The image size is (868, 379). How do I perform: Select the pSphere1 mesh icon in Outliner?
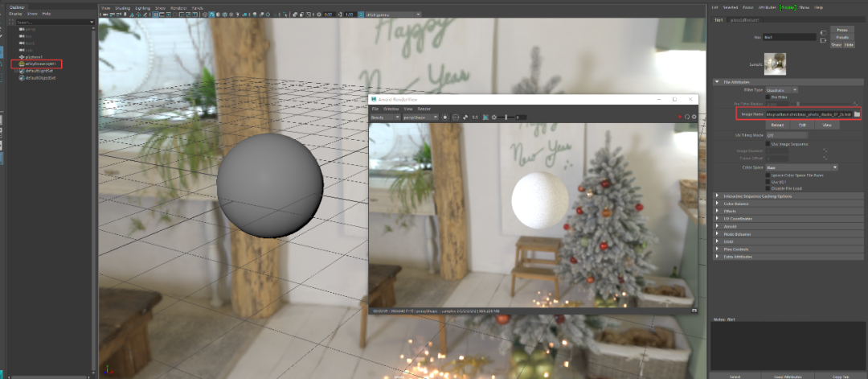(x=22, y=57)
